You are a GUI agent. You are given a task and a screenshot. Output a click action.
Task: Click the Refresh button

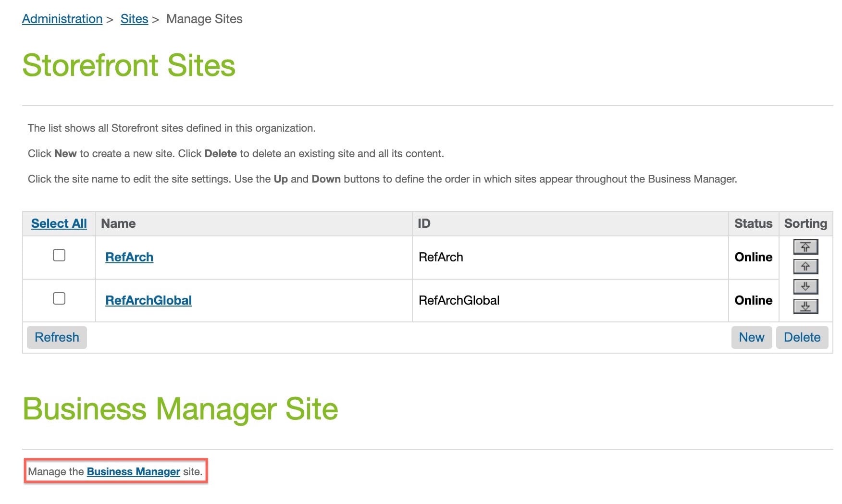(x=57, y=337)
